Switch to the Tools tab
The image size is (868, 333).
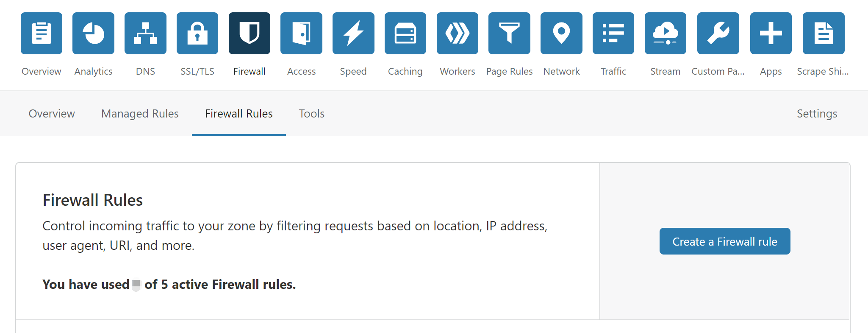312,114
